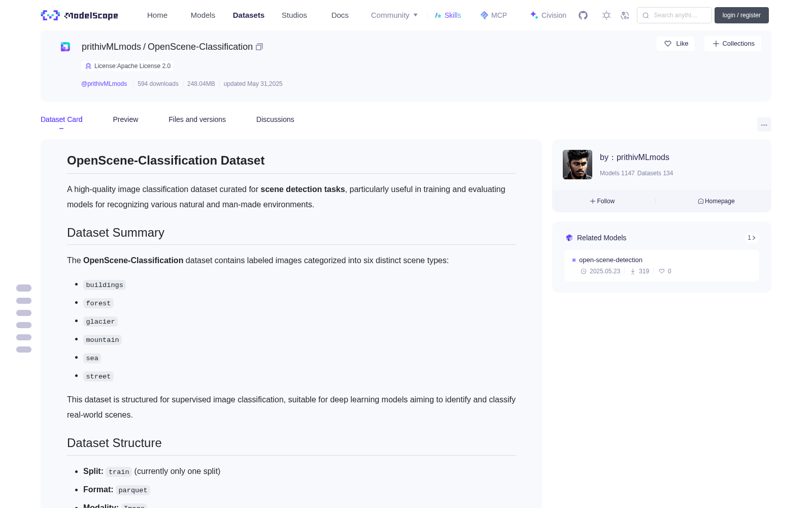Click the Dataset Structure heading
Screen dimensions: 812x508
114,443
